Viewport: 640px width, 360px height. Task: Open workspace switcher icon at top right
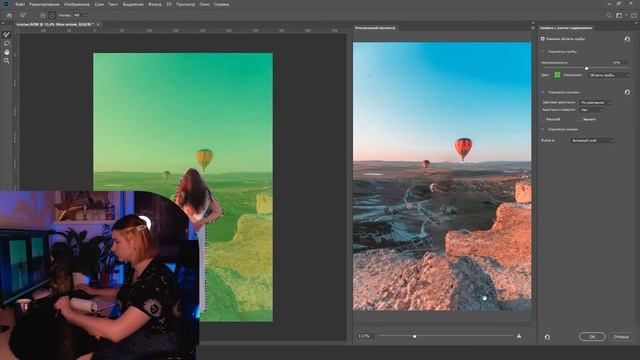point(619,15)
